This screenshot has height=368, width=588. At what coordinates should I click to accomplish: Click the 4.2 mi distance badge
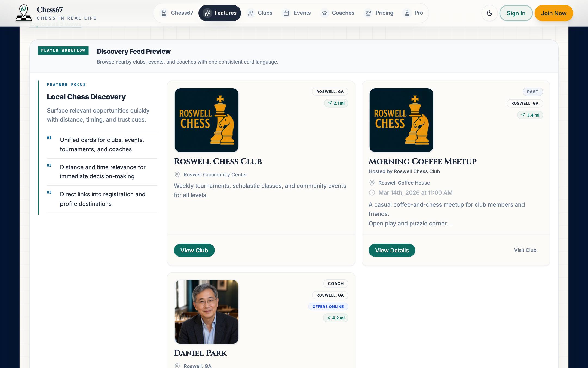coord(336,318)
